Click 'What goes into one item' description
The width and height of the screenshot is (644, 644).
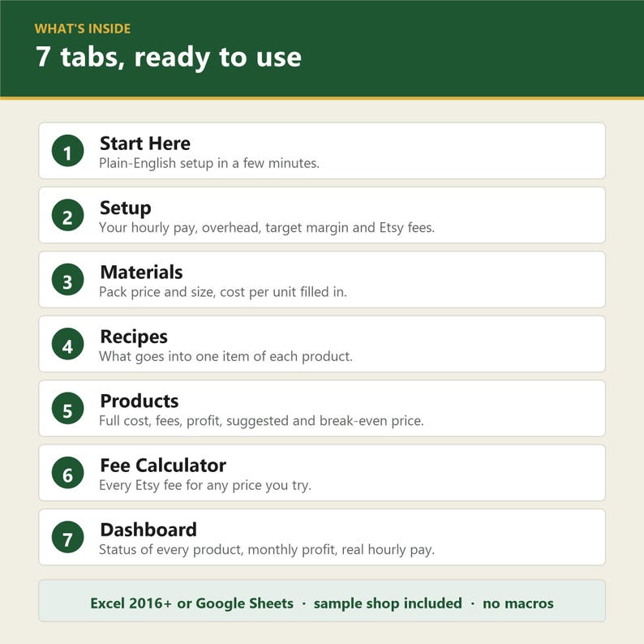pos(225,357)
